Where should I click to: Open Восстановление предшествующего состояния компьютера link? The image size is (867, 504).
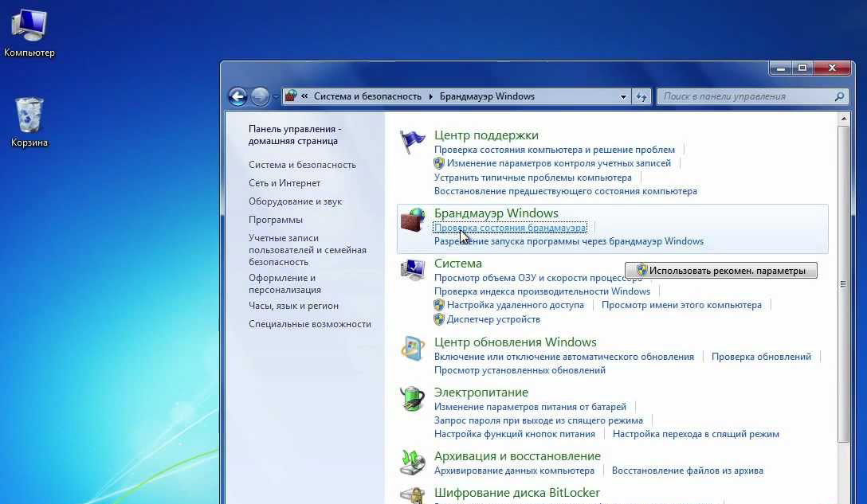tap(566, 191)
